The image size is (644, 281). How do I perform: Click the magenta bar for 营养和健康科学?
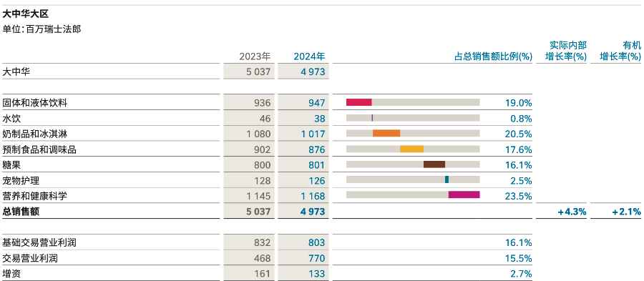464,194
